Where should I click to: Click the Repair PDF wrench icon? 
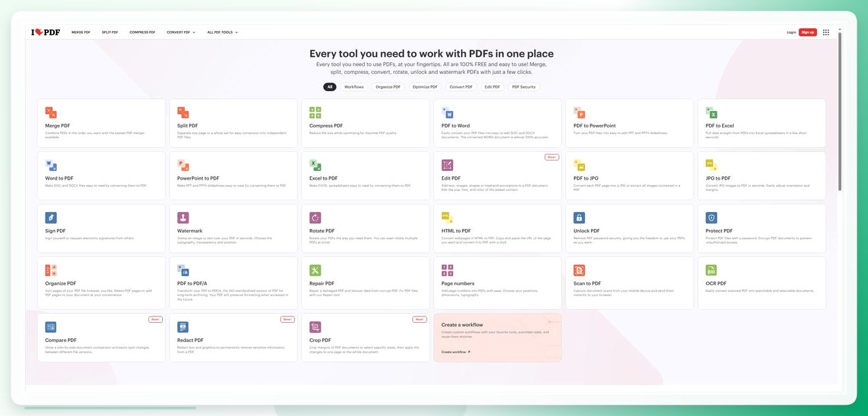pyautogui.click(x=315, y=270)
